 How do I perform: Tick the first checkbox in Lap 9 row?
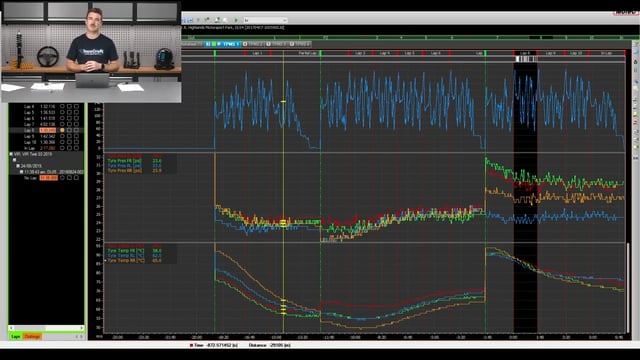[69, 136]
